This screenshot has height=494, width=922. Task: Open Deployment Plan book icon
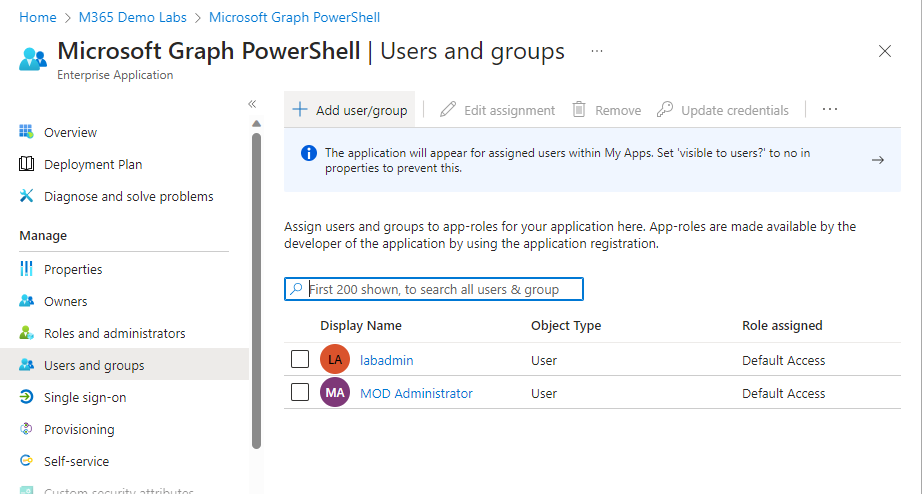point(27,164)
